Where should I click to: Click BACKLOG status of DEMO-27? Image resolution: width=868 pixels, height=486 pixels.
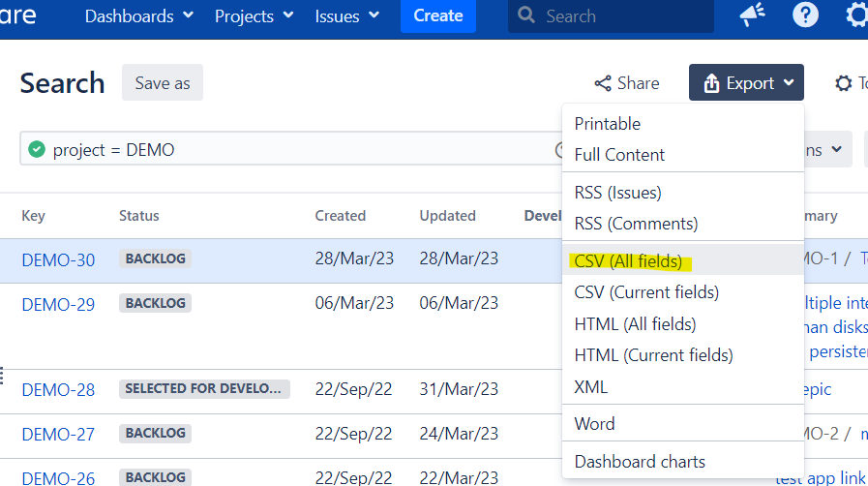pyautogui.click(x=155, y=433)
